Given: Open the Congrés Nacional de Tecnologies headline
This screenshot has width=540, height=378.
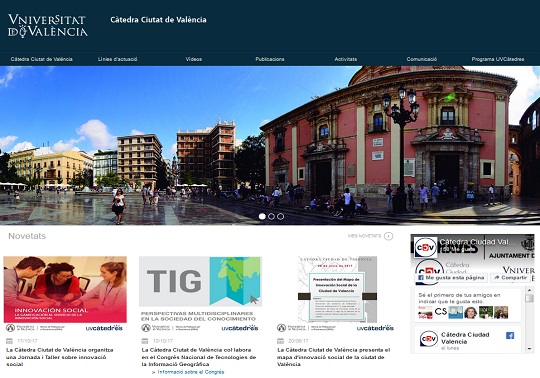Looking at the screenshot, I should [199, 357].
